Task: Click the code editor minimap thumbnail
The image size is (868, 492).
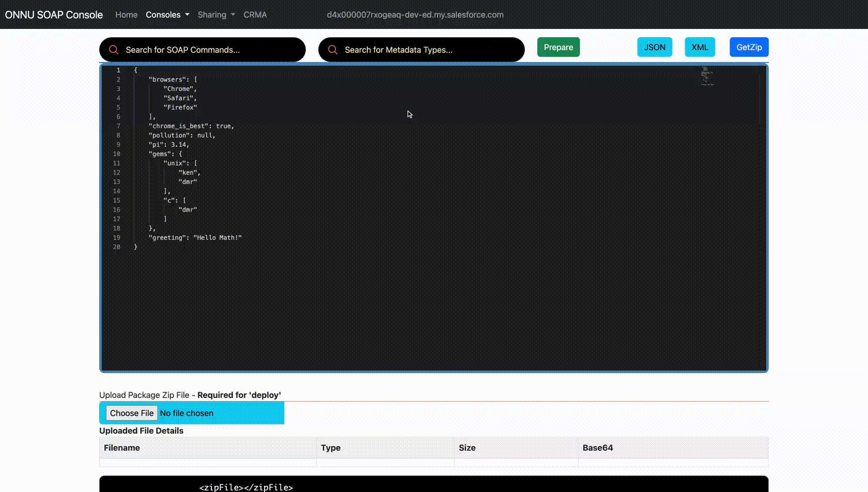Action: point(706,75)
